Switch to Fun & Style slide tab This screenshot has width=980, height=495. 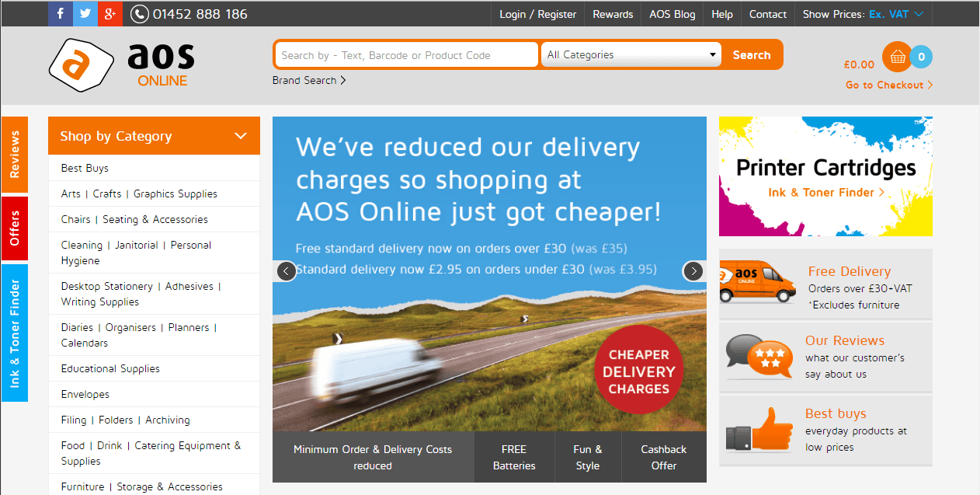pos(588,457)
